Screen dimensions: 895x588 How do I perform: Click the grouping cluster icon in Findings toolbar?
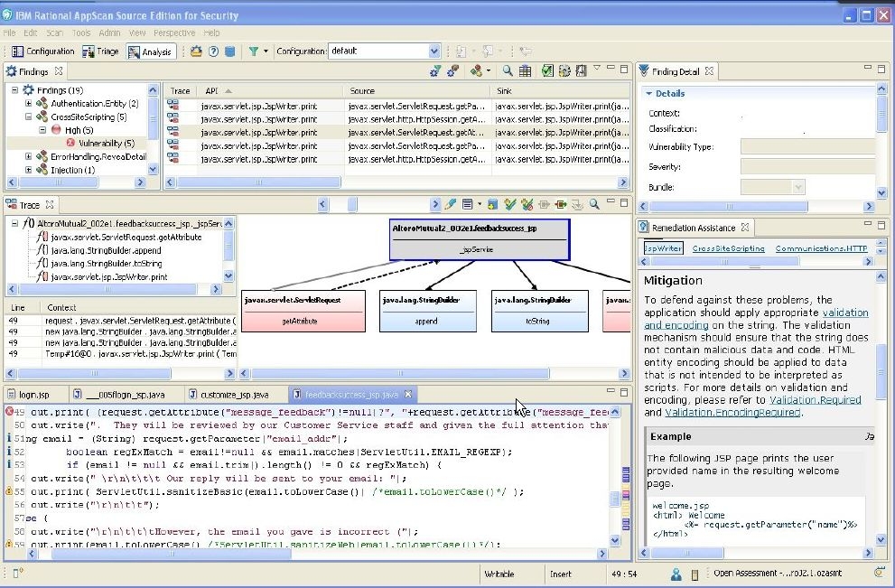pos(476,70)
